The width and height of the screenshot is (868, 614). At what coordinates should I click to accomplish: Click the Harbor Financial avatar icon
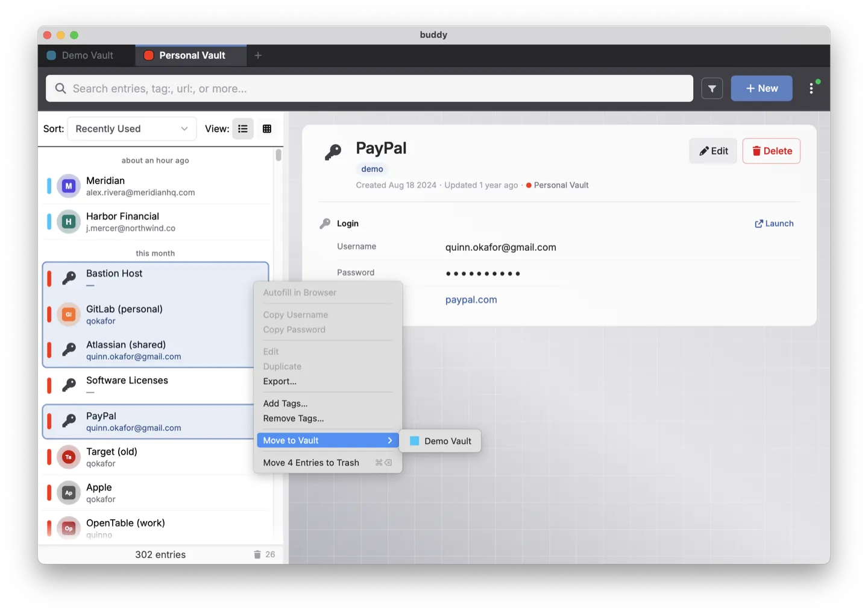[x=69, y=222]
